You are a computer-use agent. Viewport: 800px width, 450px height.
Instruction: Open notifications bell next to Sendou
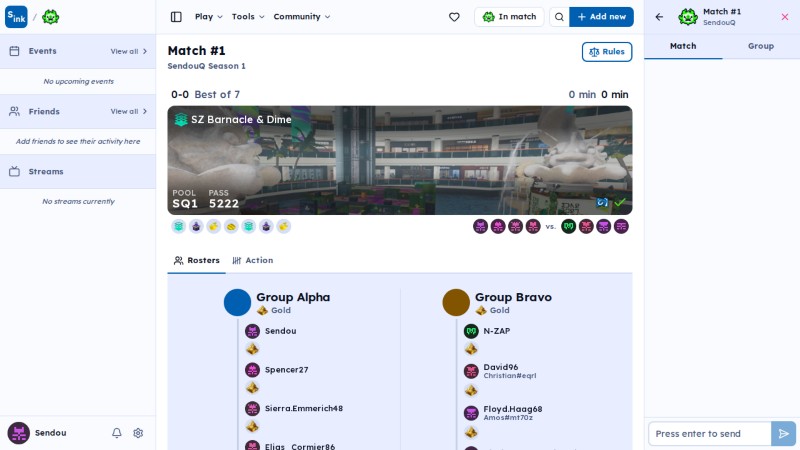pos(117,433)
